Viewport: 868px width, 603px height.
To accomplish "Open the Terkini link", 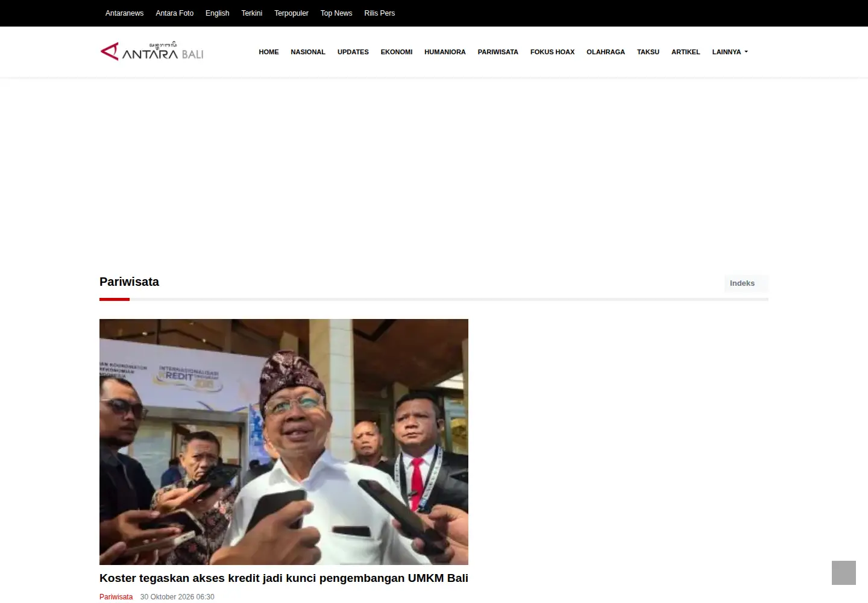I will pos(252,13).
